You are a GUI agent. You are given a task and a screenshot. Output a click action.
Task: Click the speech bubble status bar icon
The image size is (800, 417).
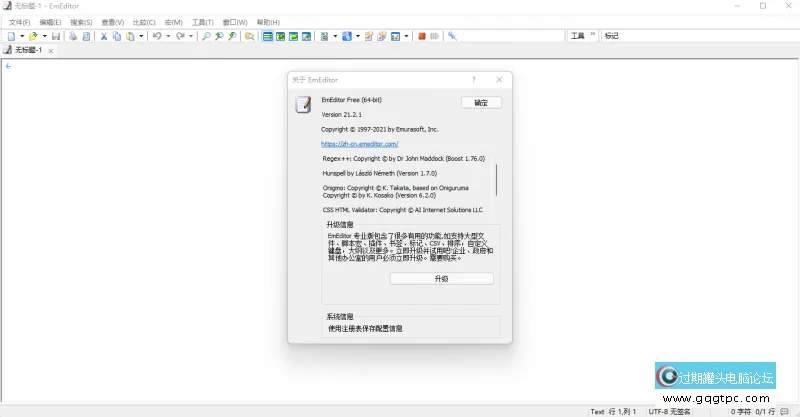pyautogui.click(x=784, y=411)
